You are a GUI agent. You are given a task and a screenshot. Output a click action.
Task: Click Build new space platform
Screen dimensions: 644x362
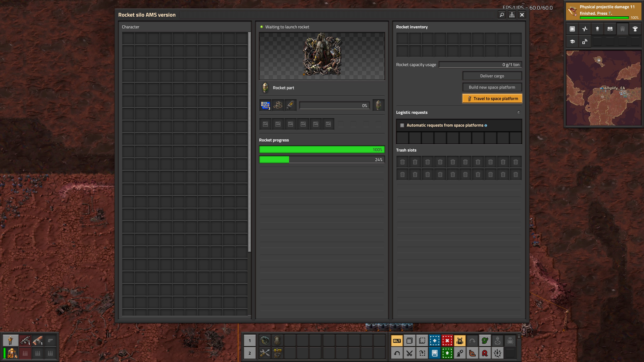[x=492, y=87]
